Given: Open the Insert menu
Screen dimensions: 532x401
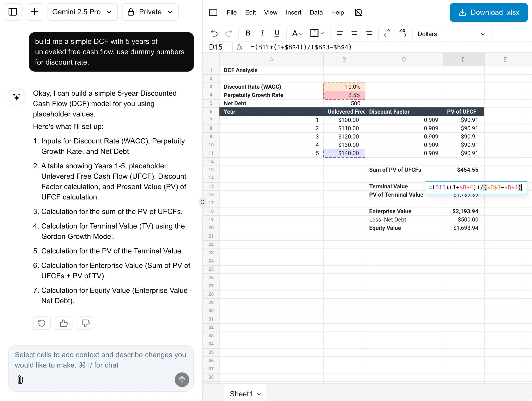Looking at the screenshot, I should [x=293, y=12].
